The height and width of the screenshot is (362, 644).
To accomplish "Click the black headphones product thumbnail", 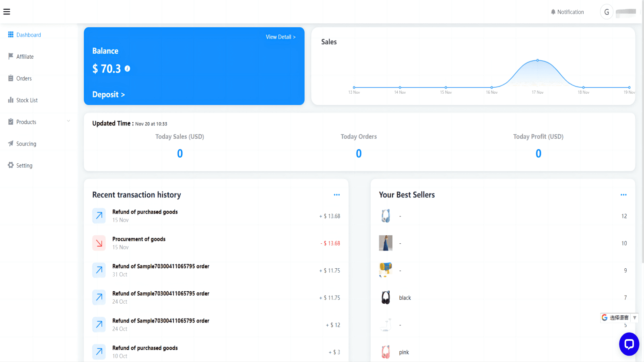I will pos(386,298).
